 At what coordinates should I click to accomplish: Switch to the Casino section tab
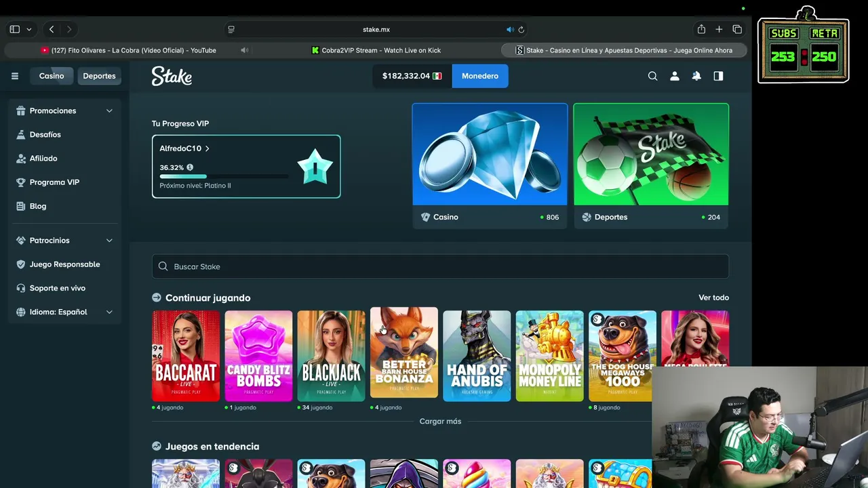pos(52,76)
